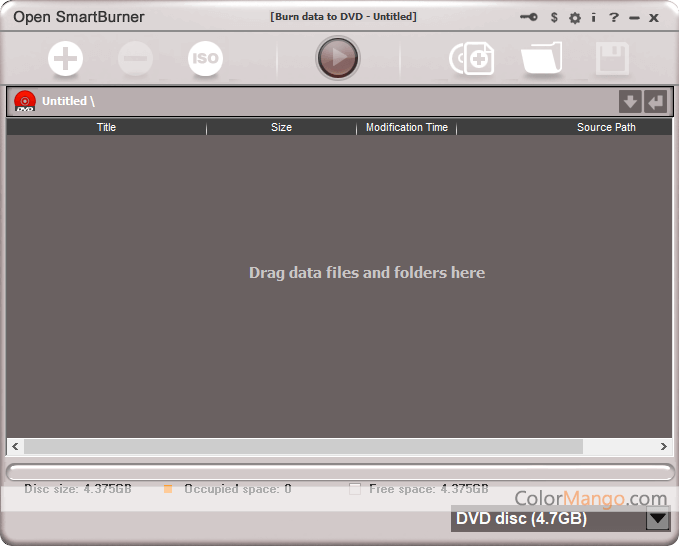Click the Burn data to DVD title text

343,16
